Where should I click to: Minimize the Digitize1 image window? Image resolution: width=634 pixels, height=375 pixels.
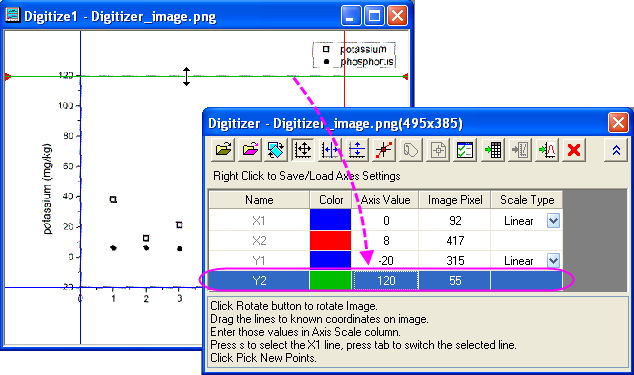[x=351, y=16]
